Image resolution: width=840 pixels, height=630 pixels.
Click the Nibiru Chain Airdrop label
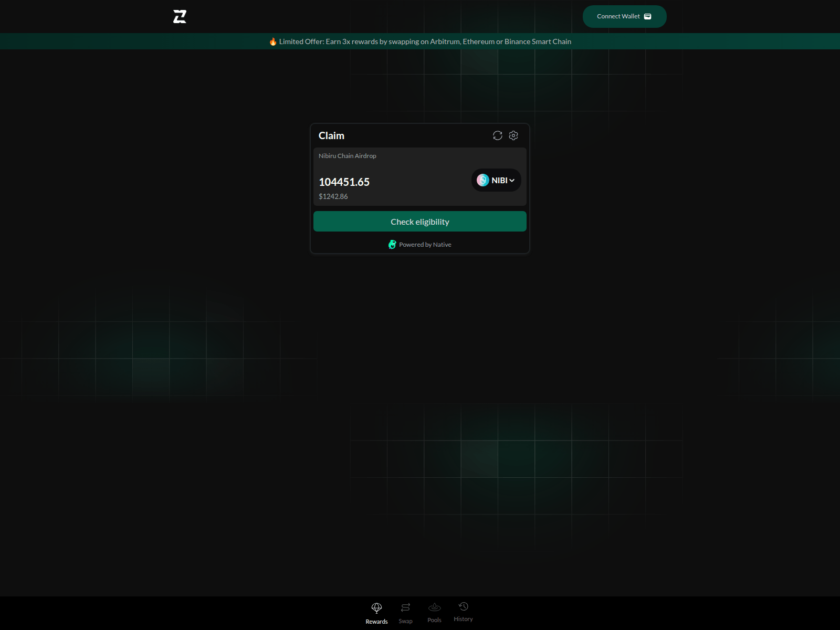click(x=348, y=156)
